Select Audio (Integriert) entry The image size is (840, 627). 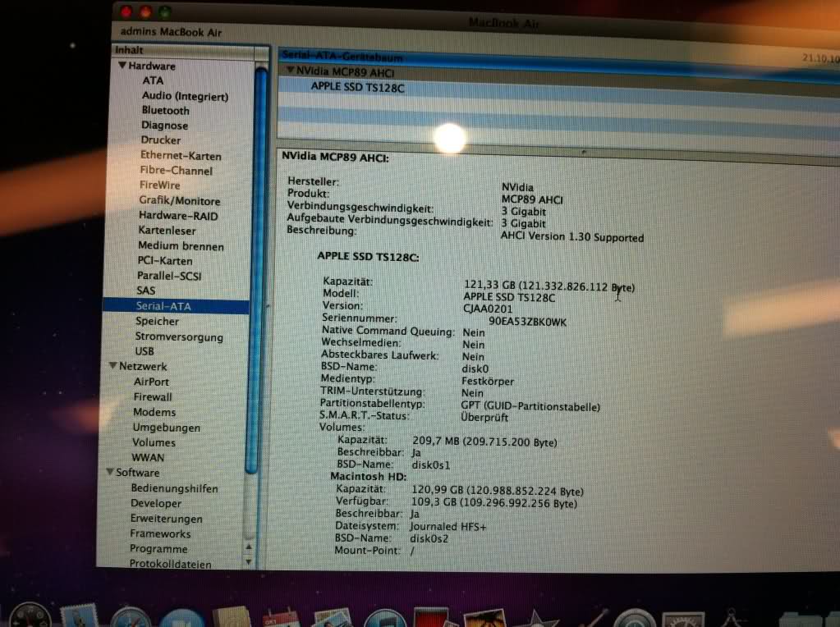(x=185, y=96)
